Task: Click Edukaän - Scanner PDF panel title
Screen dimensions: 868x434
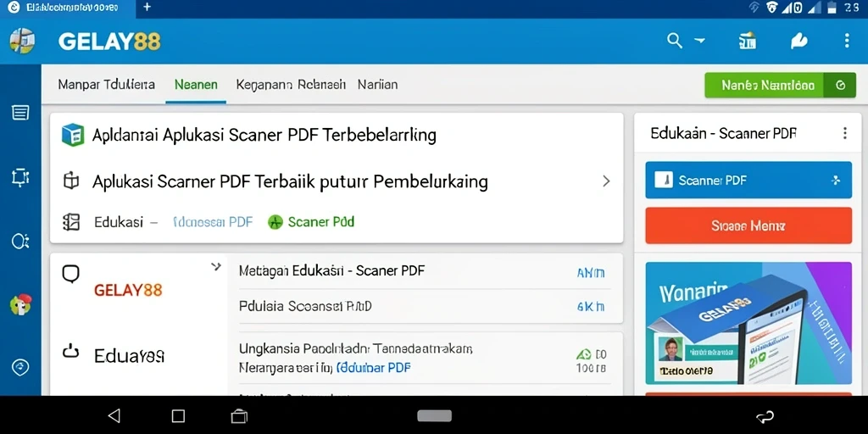Action: pos(723,133)
